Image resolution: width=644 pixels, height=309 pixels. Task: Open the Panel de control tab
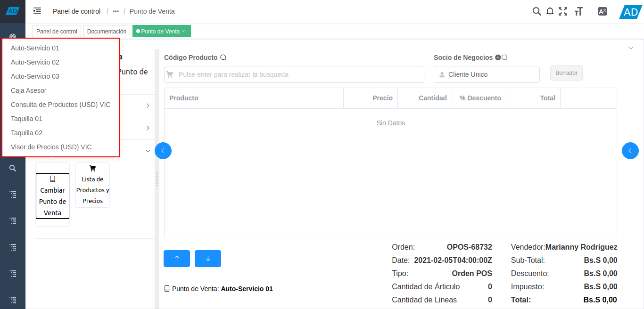(x=57, y=32)
